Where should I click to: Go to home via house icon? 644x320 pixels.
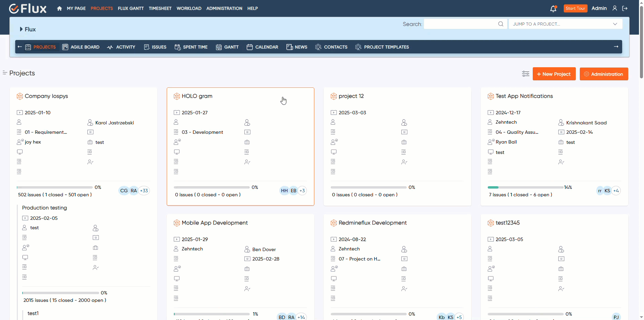59,8
